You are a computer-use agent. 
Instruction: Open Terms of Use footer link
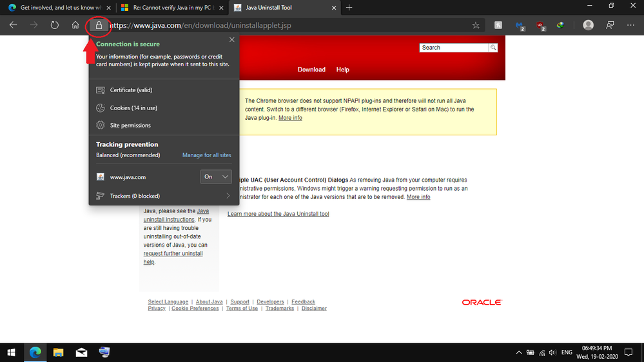[242, 309]
